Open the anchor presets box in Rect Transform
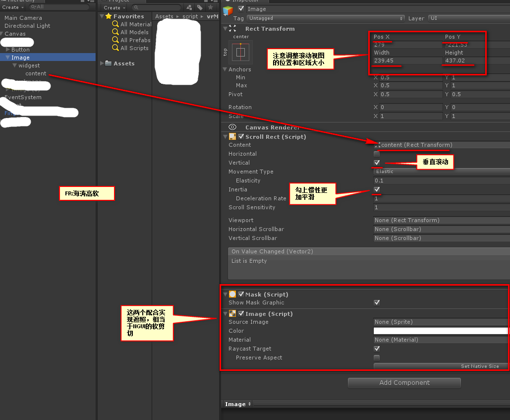 pos(241,52)
